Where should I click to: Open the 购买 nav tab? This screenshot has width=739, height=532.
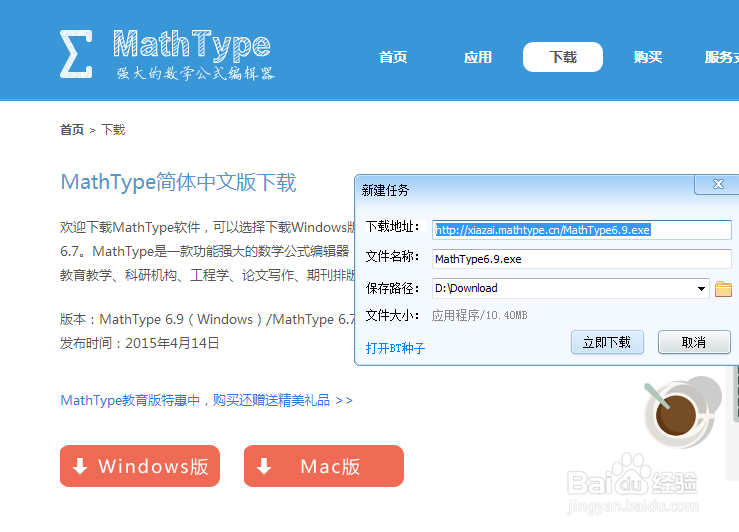(x=648, y=57)
